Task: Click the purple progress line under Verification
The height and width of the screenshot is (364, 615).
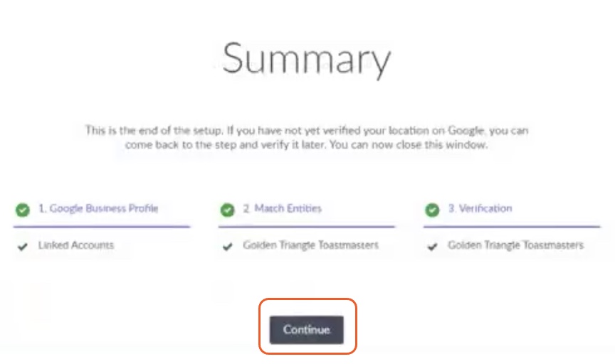Action: tap(512, 227)
